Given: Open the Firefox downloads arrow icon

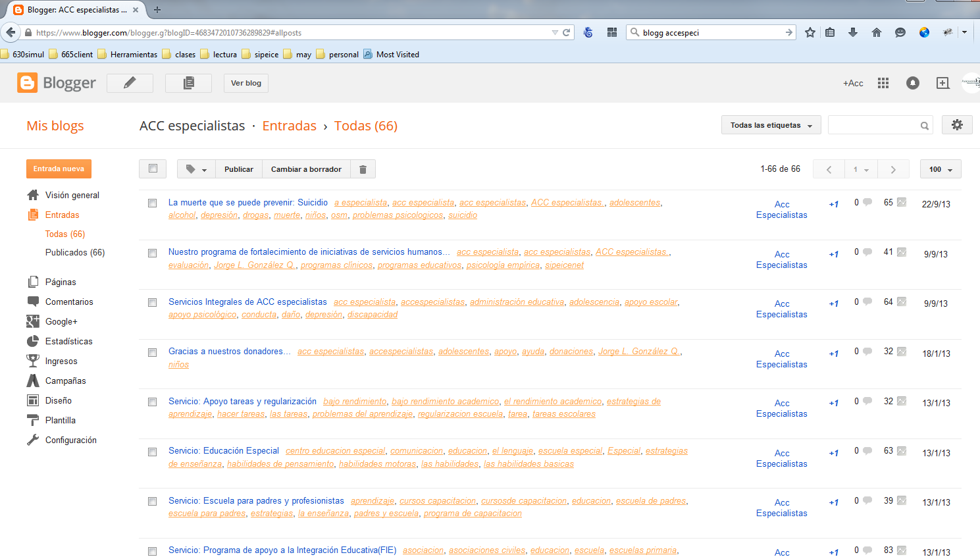Looking at the screenshot, I should click(853, 32).
